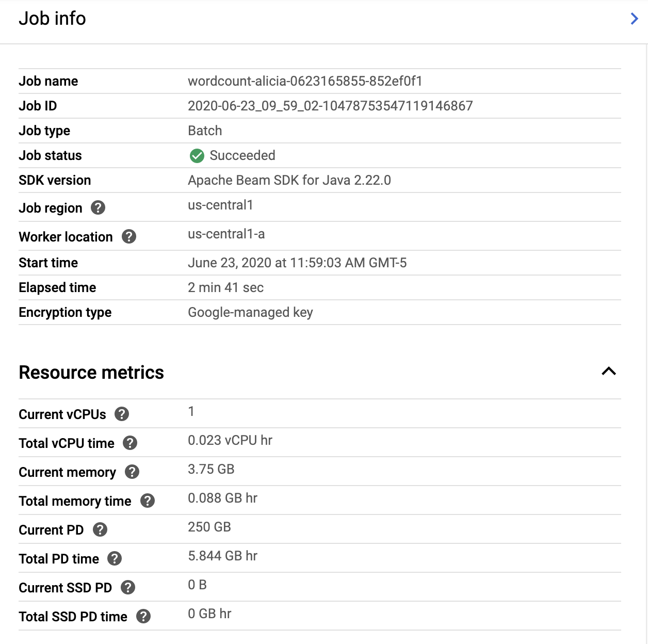Show help for Total memory time

[148, 501]
